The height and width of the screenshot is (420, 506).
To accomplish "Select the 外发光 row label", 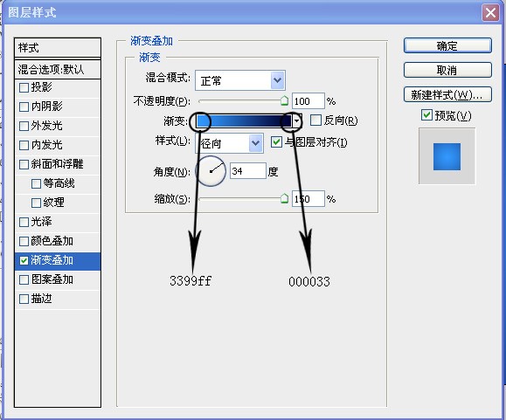I will click(x=47, y=126).
